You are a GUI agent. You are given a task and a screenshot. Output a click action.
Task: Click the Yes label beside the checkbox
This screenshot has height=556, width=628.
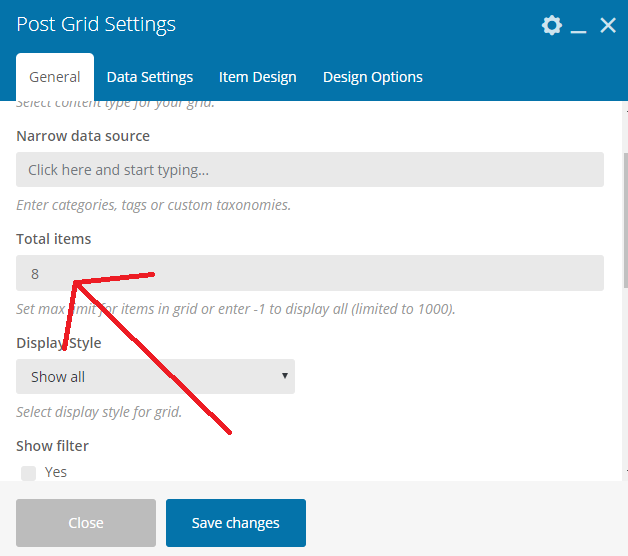(56, 472)
